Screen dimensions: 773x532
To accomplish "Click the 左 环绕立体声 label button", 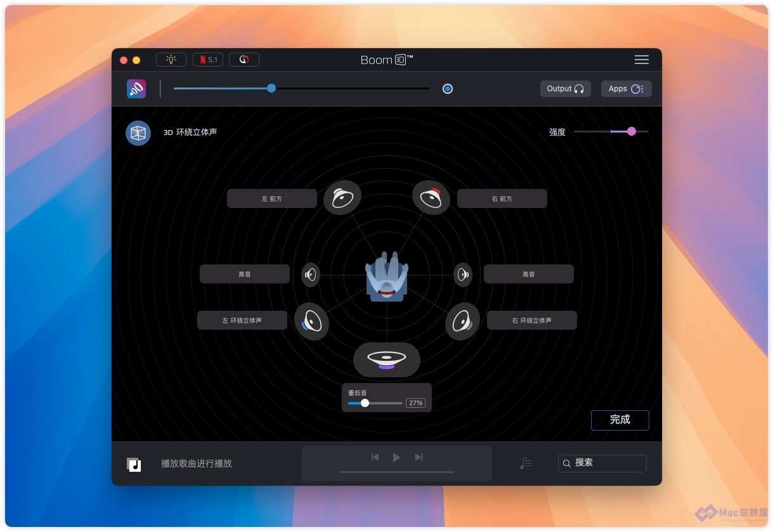I will tap(242, 320).
